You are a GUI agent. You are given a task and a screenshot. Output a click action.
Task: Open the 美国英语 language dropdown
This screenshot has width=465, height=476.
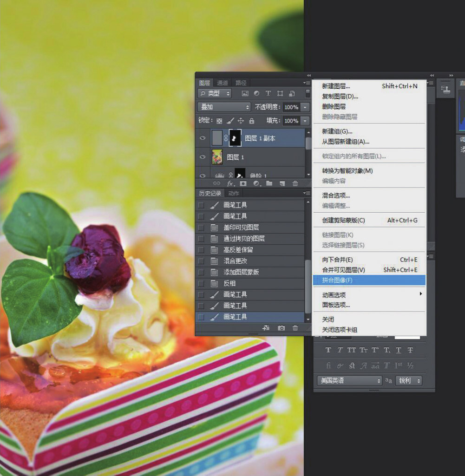point(349,380)
